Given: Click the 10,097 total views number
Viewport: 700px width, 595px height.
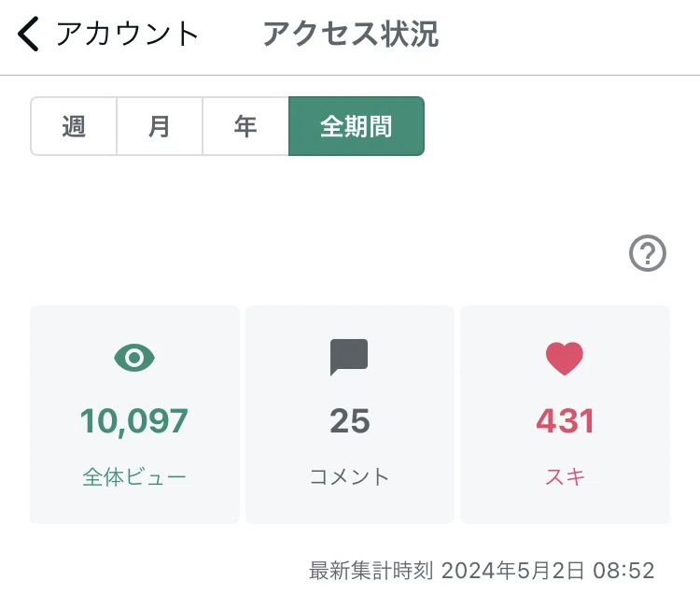Looking at the screenshot, I should pos(134,421).
